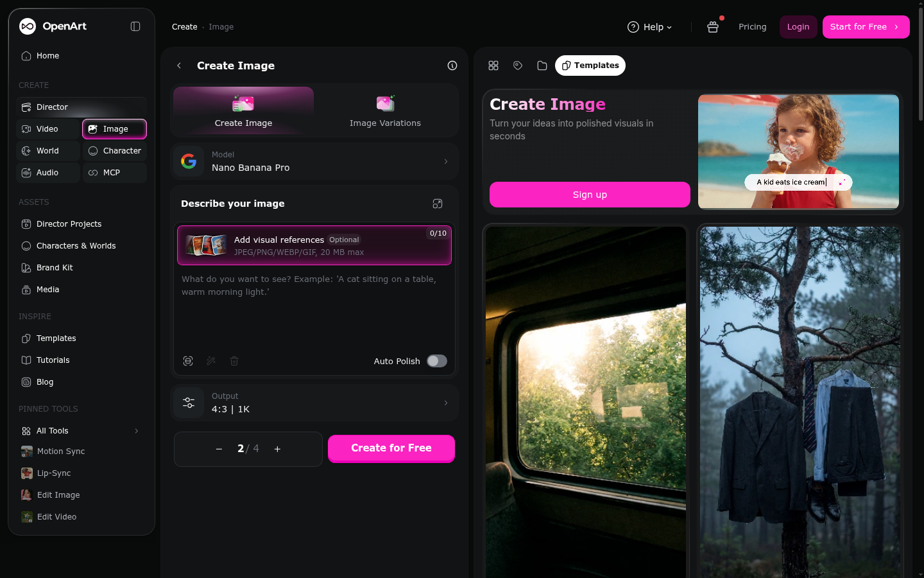The image size is (924, 578).
Task: Open Audio creation
Action: click(x=48, y=173)
